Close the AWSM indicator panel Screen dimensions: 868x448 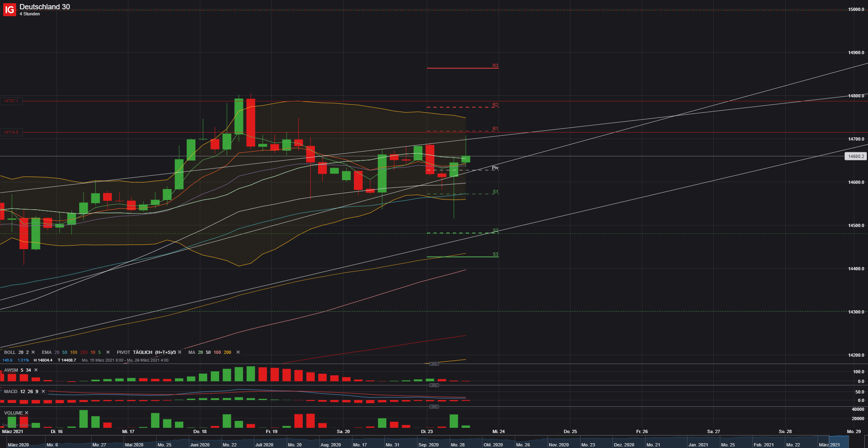[36, 370]
